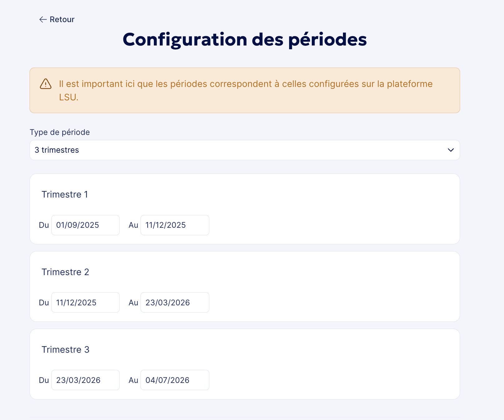Click the Trimestre 1 end date 11/12/2025
Screen dimensions: 504x420
point(175,225)
